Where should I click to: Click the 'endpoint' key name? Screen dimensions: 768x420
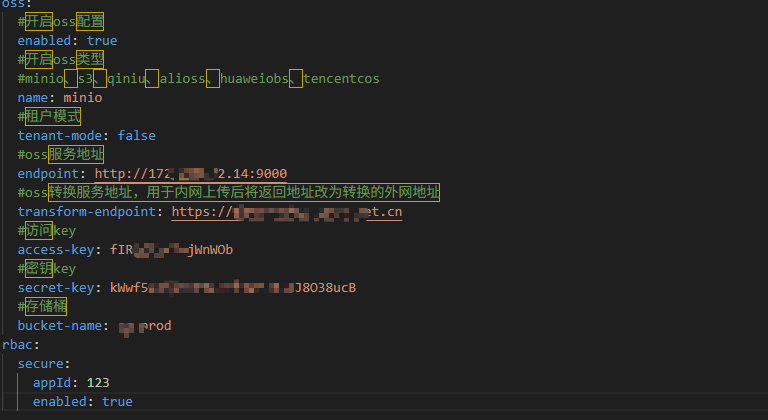click(48, 173)
